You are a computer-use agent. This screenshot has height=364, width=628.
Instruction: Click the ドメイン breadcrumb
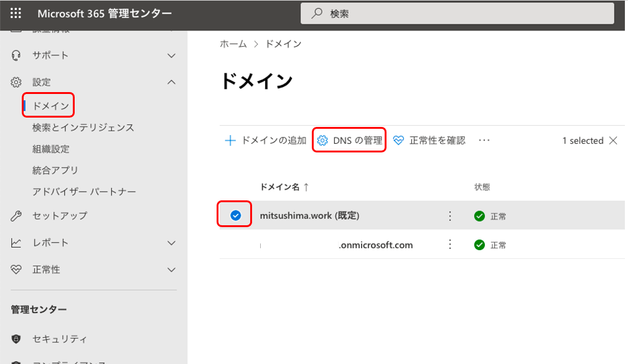coord(283,44)
